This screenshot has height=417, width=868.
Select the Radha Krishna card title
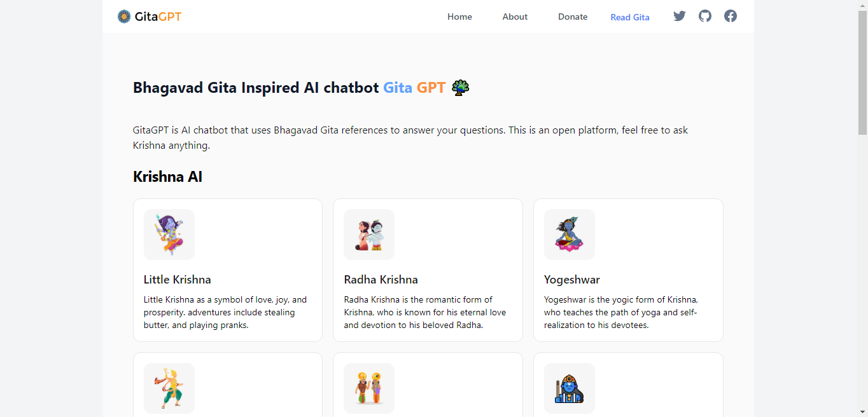[381, 280]
